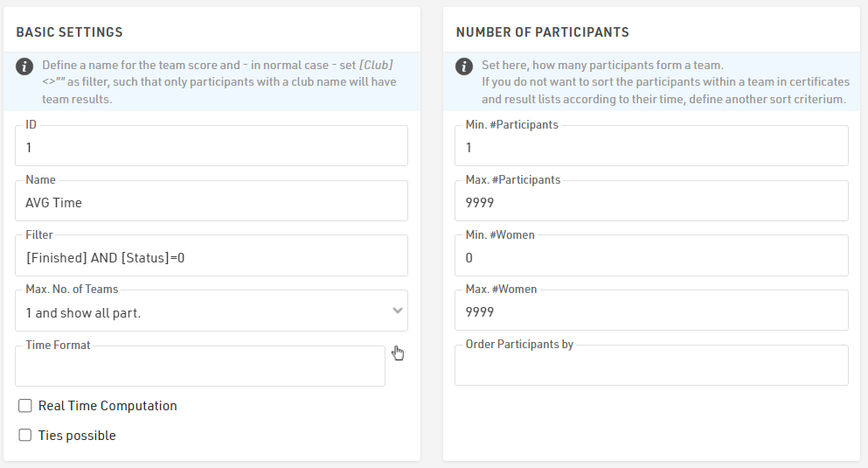Open the Time Format wizard hand icon

click(399, 353)
